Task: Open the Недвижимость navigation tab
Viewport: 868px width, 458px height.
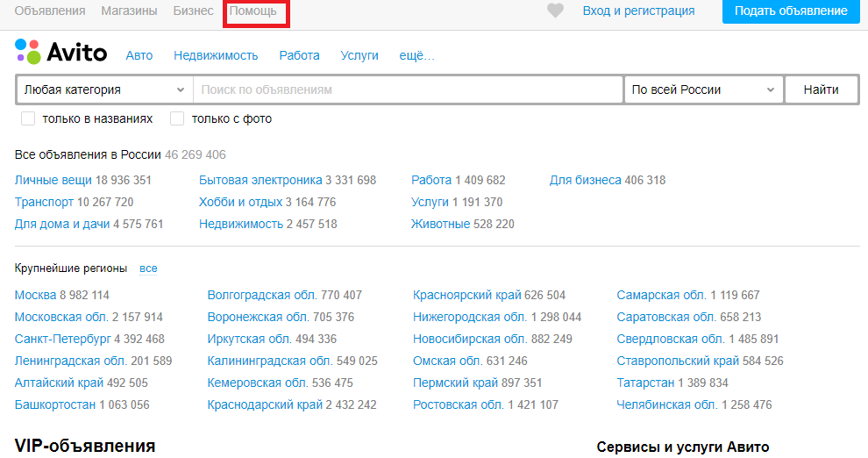Action: pyautogui.click(x=216, y=55)
